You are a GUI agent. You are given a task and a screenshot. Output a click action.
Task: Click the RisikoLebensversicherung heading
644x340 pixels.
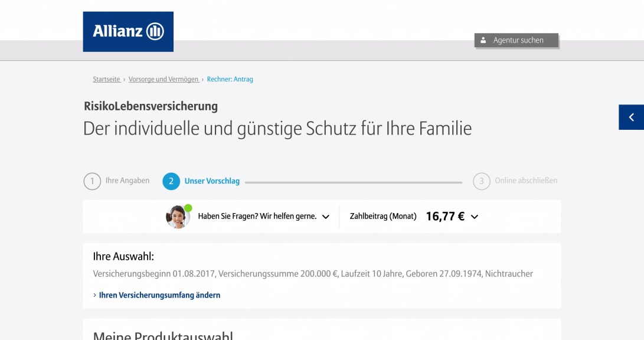[151, 106]
